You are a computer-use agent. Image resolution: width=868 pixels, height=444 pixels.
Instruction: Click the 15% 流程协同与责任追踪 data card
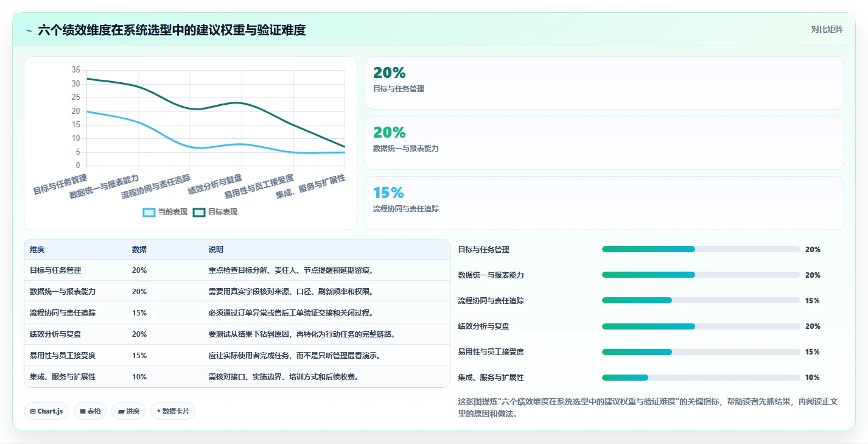pos(604,203)
